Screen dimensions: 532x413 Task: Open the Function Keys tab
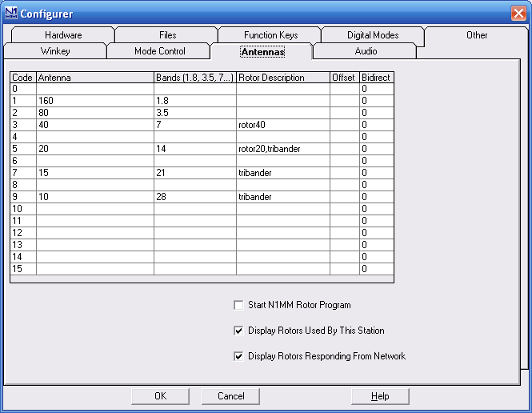point(270,35)
